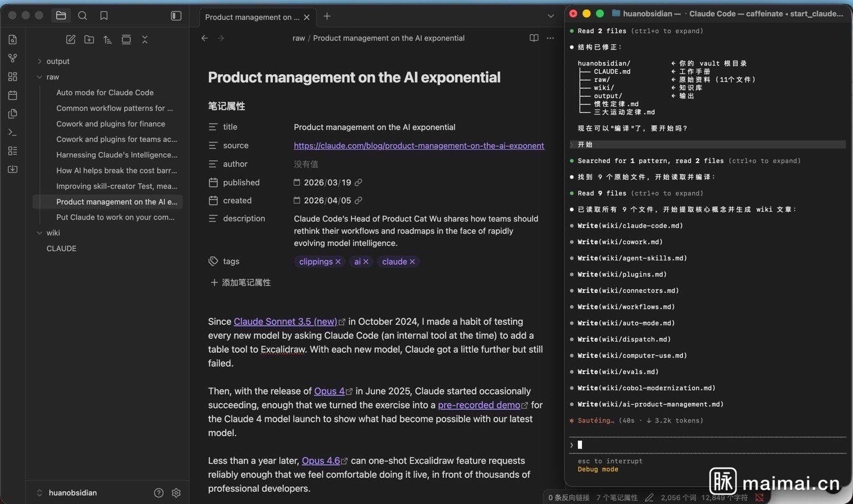Remove the ai tag
This screenshot has height=504, width=853.
366,262
